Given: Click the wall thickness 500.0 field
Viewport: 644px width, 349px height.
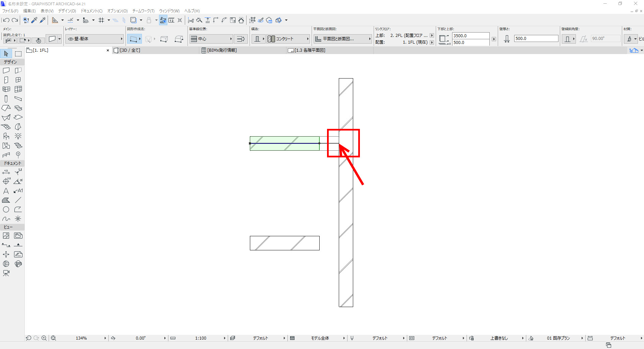Looking at the screenshot, I should [536, 39].
